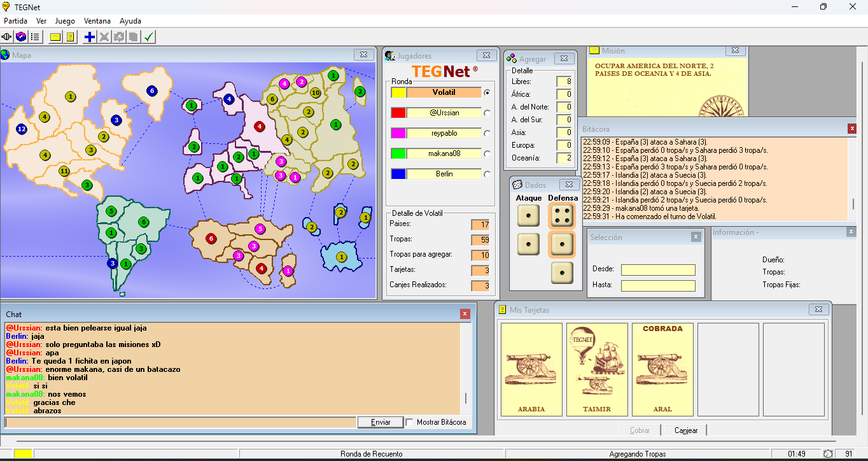Click the list view toolbar icon
Viewport: 868px width, 461px height.
35,37
